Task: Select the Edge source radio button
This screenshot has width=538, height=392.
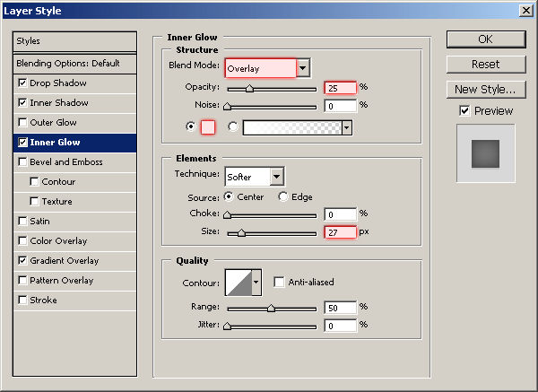Action: pos(283,197)
